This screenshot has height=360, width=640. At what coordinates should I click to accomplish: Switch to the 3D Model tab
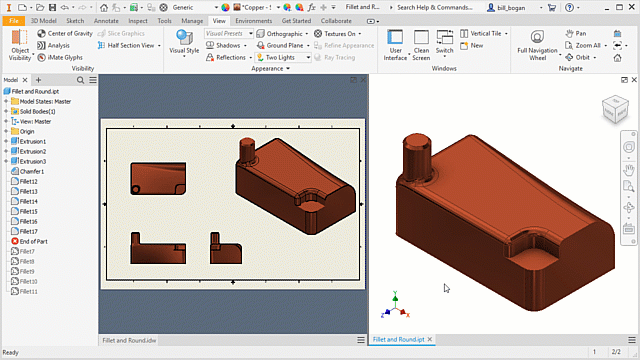(44, 21)
